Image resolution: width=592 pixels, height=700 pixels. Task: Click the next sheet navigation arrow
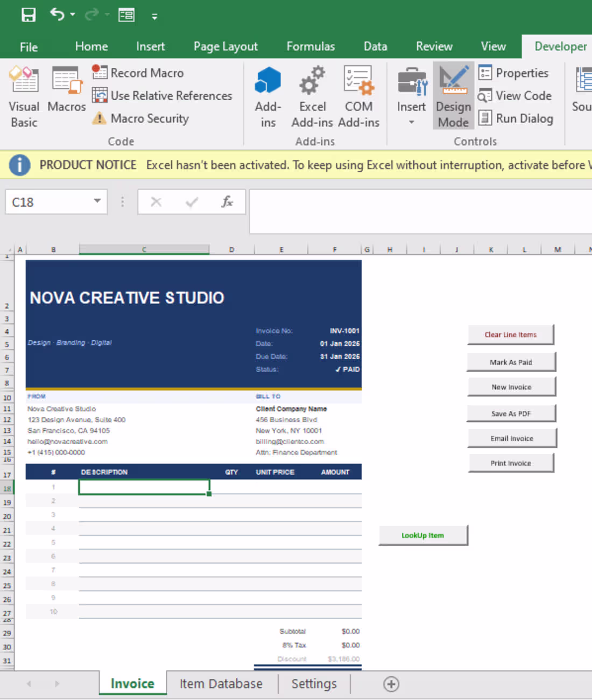tap(57, 684)
